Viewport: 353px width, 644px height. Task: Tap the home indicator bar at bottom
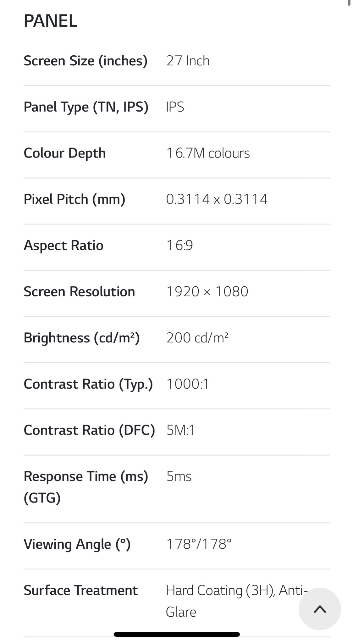(x=177, y=634)
